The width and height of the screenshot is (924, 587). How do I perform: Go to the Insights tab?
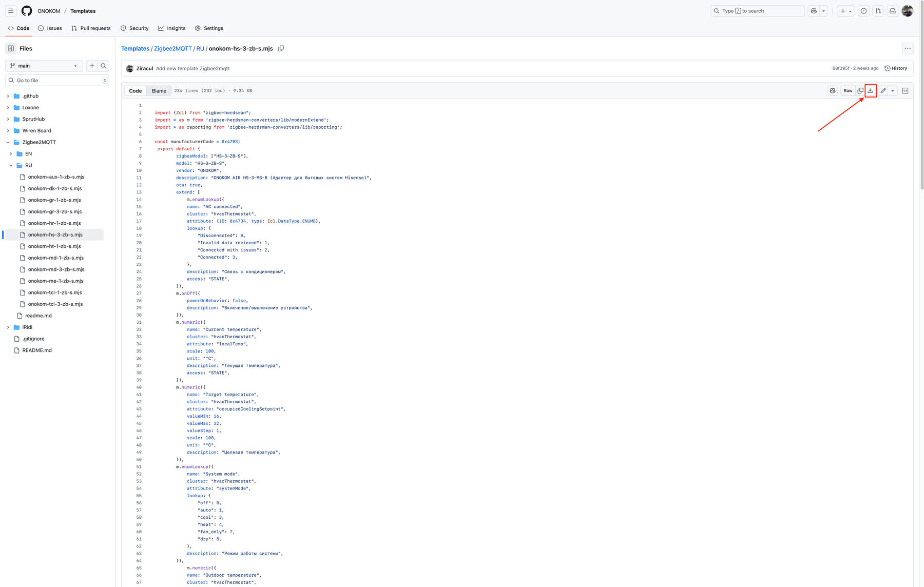tap(171, 28)
